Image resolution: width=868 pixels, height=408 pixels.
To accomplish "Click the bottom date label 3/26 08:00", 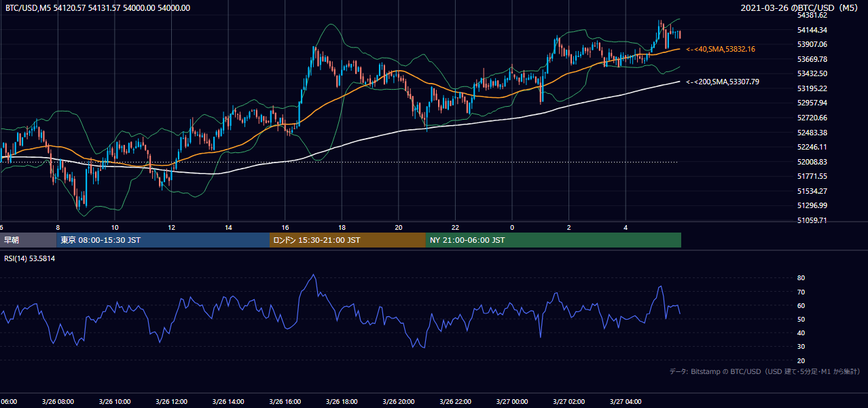I will tap(57, 401).
